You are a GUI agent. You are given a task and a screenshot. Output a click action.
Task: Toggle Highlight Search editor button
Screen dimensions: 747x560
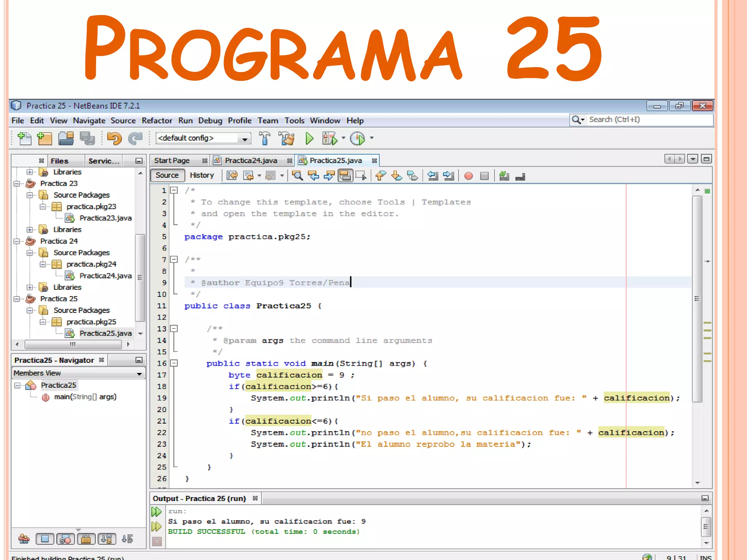point(345,176)
